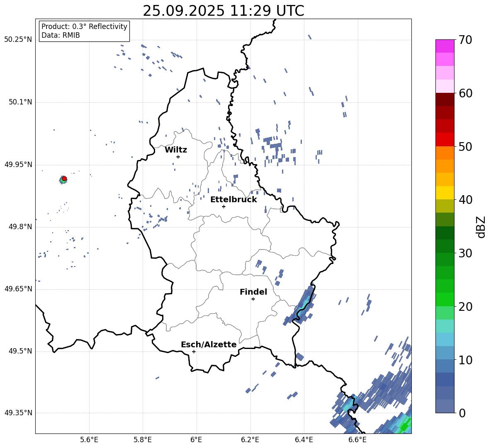The image size is (491, 448).
Task: Click the colorbar tick label 60
Action: [x=465, y=93]
